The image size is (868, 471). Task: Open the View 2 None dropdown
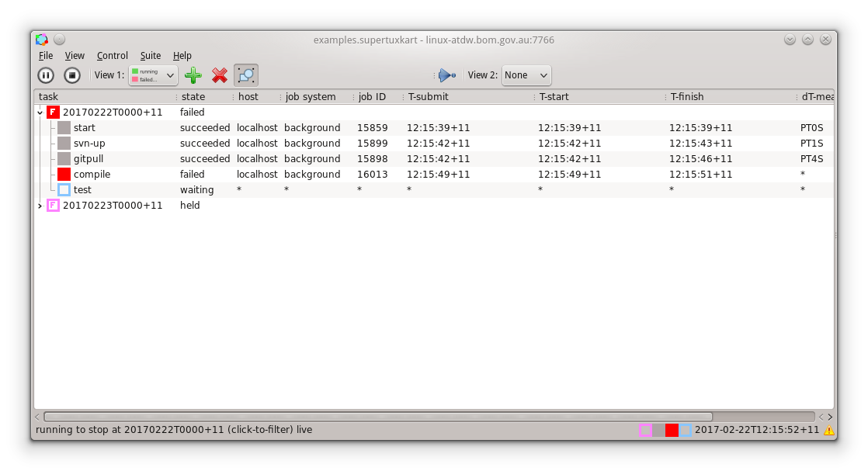coord(526,75)
